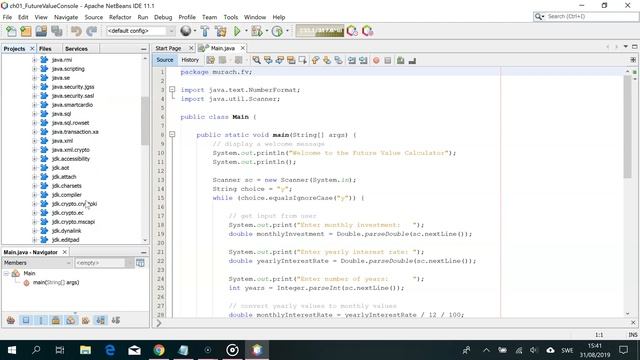Select java.security.sasl tree item
The image size is (640, 360).
(x=73, y=96)
